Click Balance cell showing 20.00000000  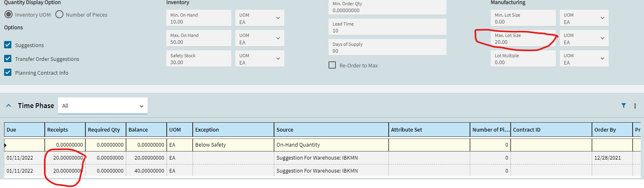pyautogui.click(x=146, y=158)
